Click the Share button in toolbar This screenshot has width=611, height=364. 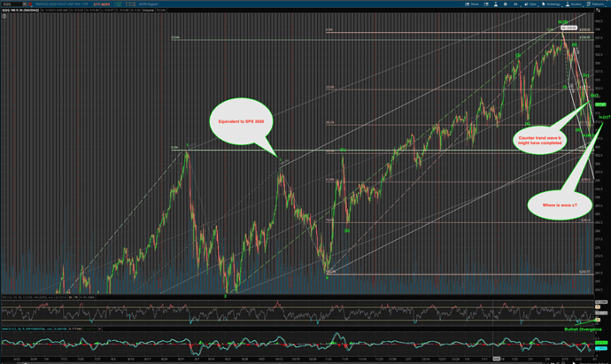tap(472, 4)
